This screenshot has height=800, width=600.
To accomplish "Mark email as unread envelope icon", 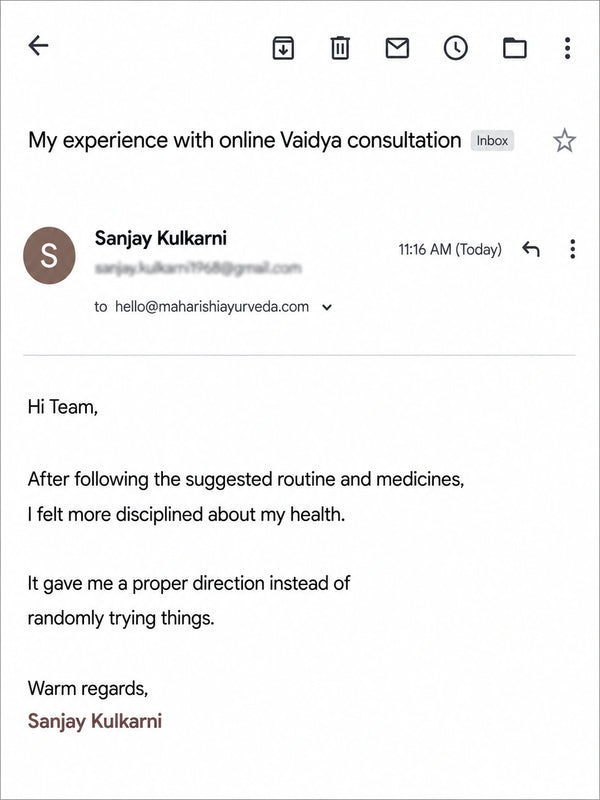I will (397, 48).
